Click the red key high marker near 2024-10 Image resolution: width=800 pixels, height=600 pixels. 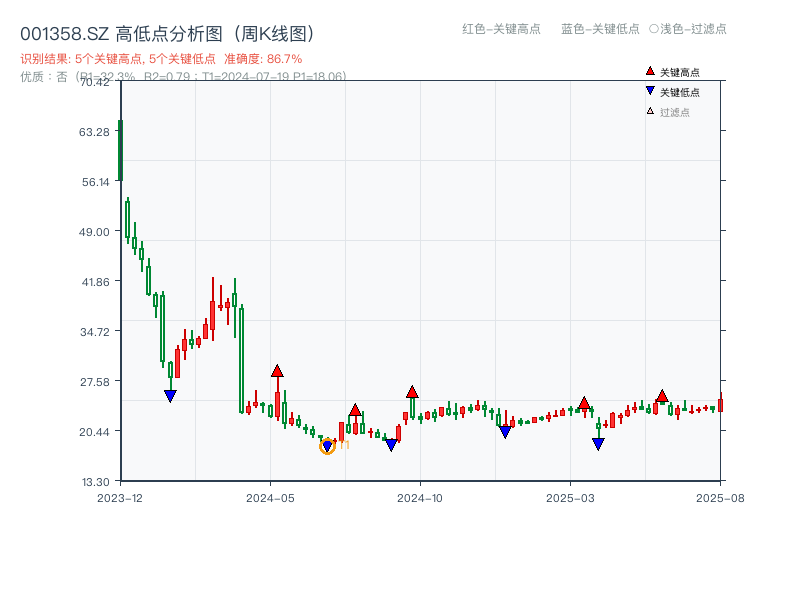[x=412, y=392]
